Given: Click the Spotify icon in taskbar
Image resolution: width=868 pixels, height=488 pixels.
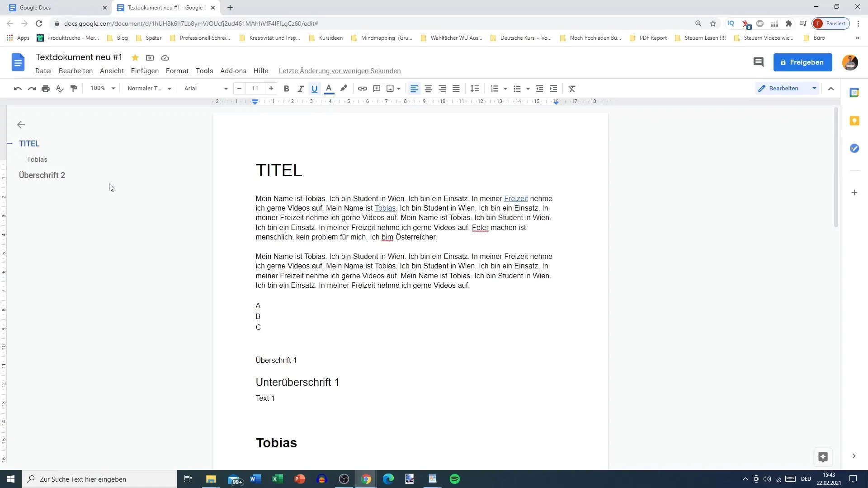Looking at the screenshot, I should (x=454, y=479).
